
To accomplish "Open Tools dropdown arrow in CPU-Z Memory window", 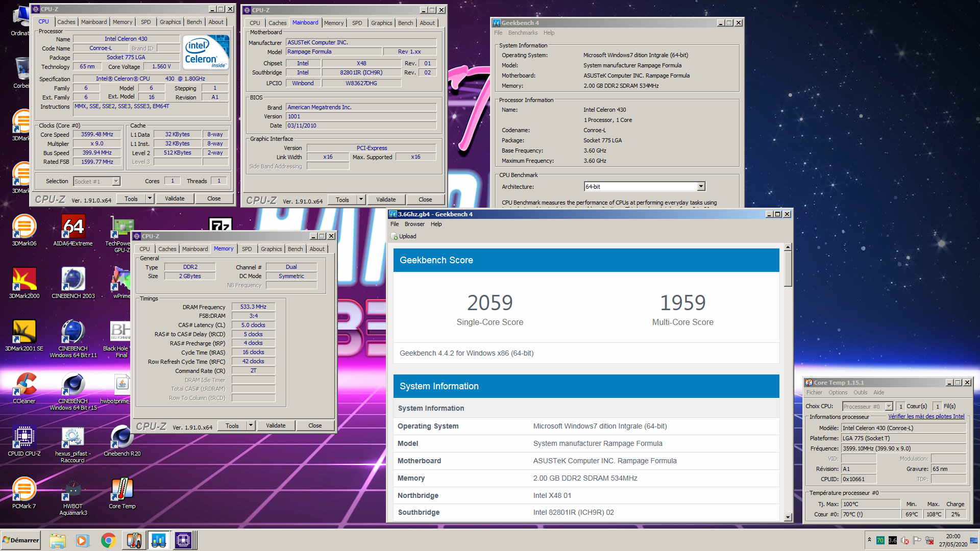I will 251,425.
